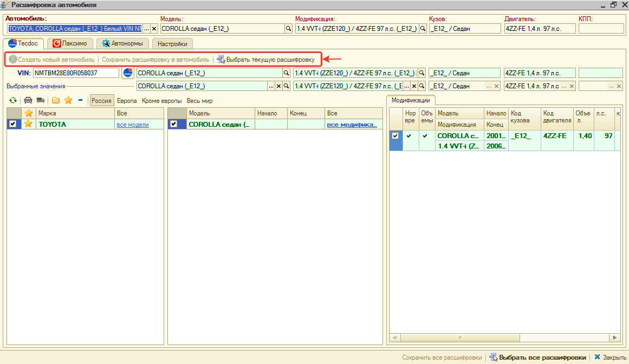Switch to the Tecdoc tab
The width and height of the screenshot is (629, 364).
pyautogui.click(x=23, y=43)
